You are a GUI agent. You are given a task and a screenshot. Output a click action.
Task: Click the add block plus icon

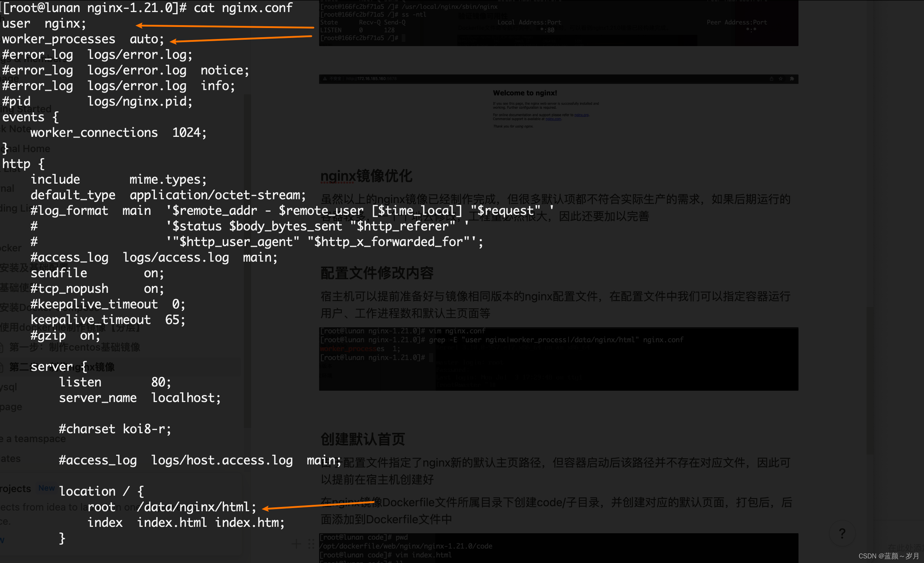(296, 544)
